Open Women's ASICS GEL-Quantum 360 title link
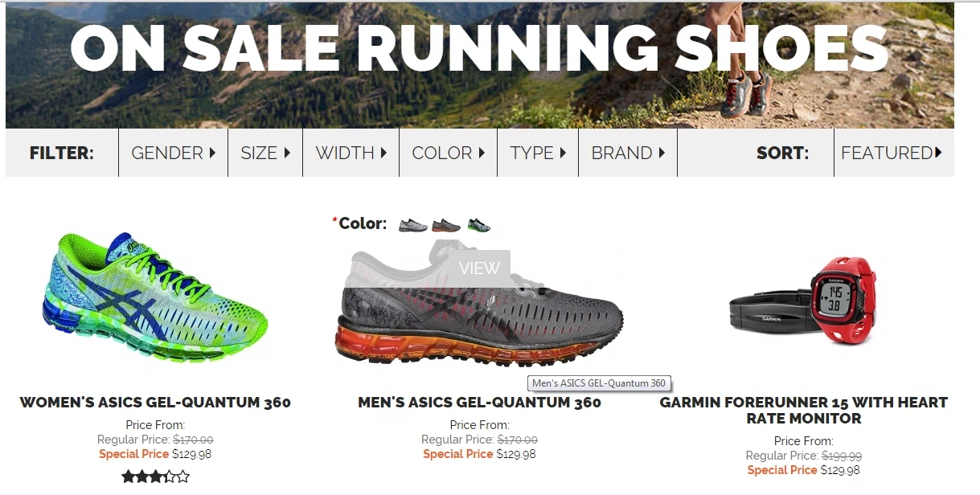Screen dimensions: 980x495 (155, 403)
